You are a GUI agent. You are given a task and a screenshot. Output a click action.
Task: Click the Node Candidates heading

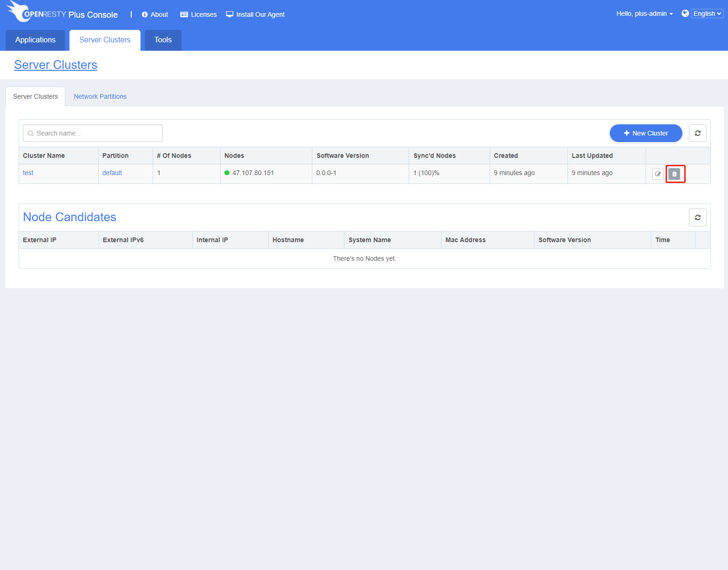click(x=70, y=217)
